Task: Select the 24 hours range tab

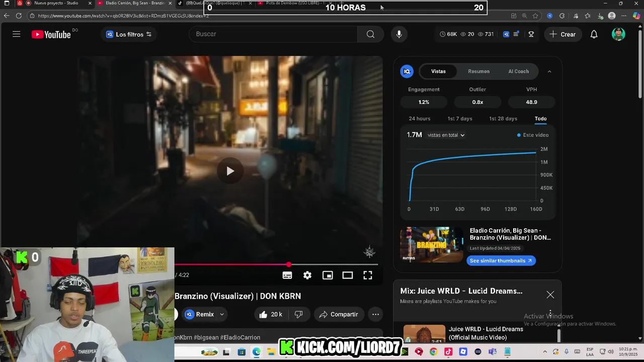Action: tap(420, 119)
